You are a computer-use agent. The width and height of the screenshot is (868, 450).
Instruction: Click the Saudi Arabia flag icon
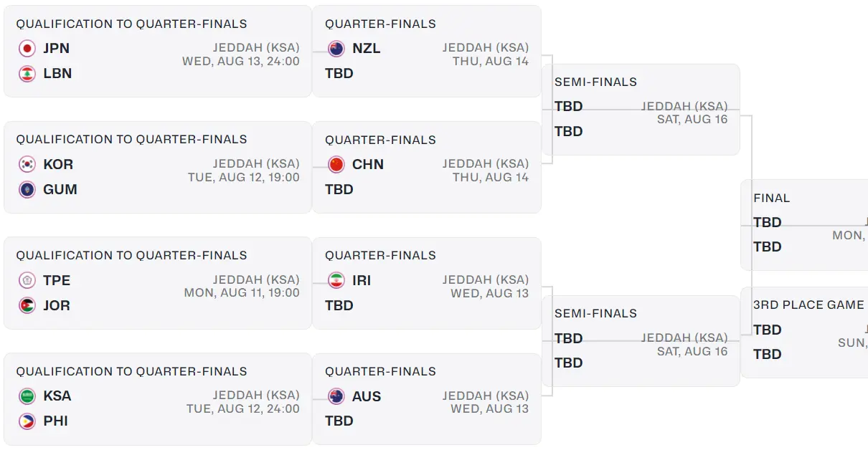[x=27, y=396]
